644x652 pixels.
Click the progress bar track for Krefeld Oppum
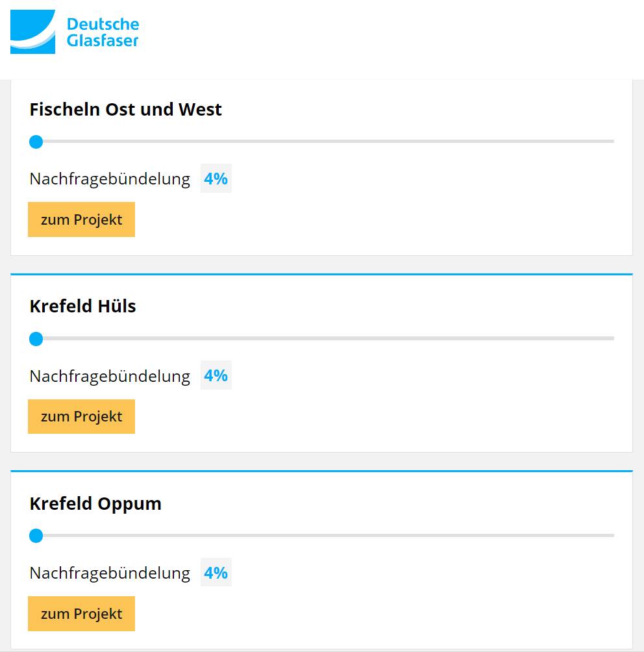325,536
